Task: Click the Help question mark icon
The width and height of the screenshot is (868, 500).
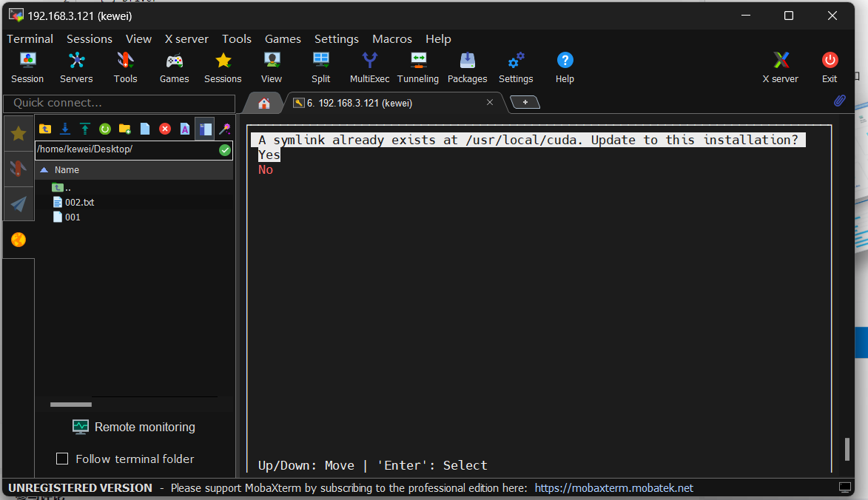Action: [x=565, y=67]
